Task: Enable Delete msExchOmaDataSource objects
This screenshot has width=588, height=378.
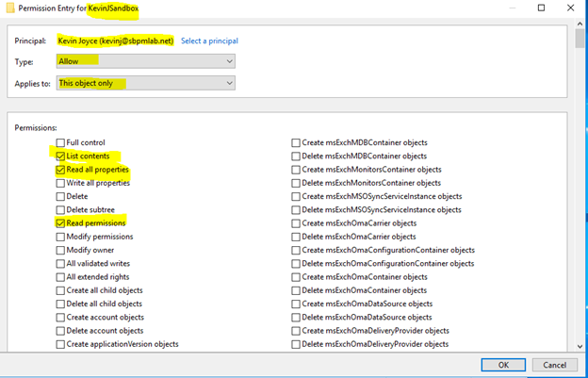Action: pos(296,318)
